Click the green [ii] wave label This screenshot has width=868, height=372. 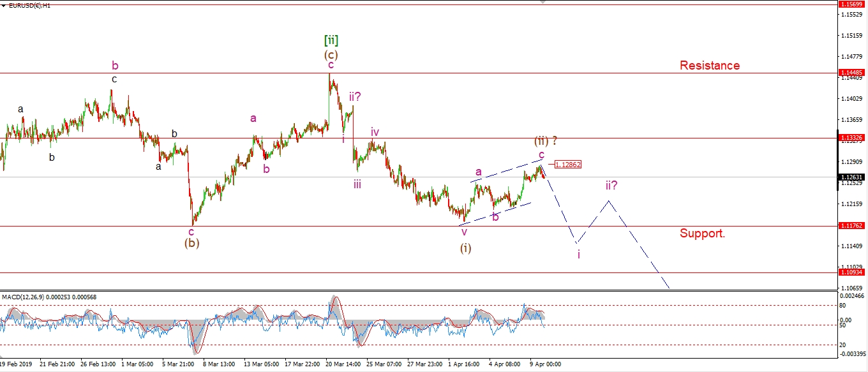tap(331, 41)
